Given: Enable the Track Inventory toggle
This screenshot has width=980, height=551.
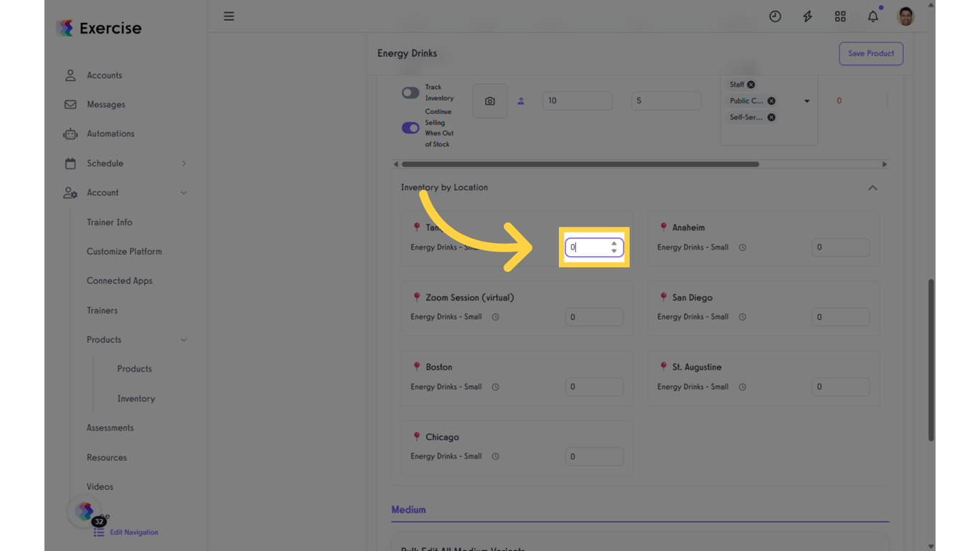Looking at the screenshot, I should pyautogui.click(x=410, y=93).
